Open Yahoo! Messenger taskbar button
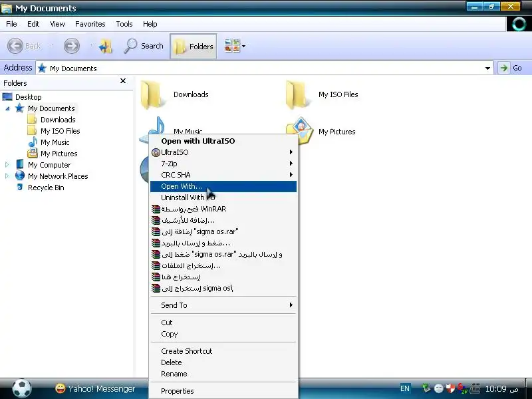Viewport: 532px width, 399px height. [95, 388]
